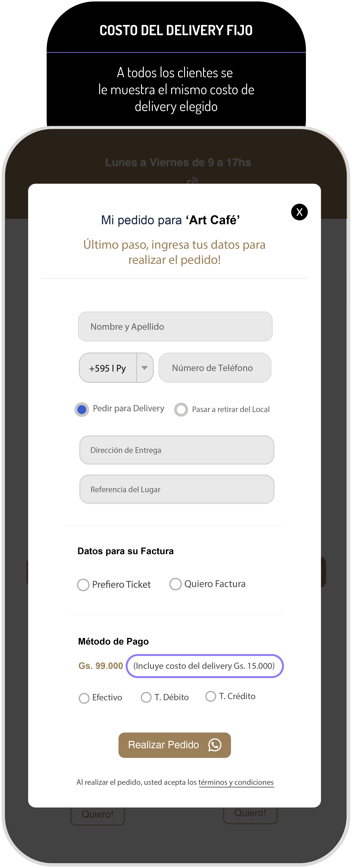
Task: Click the Nombre y Apellido field
Action: coord(175,327)
